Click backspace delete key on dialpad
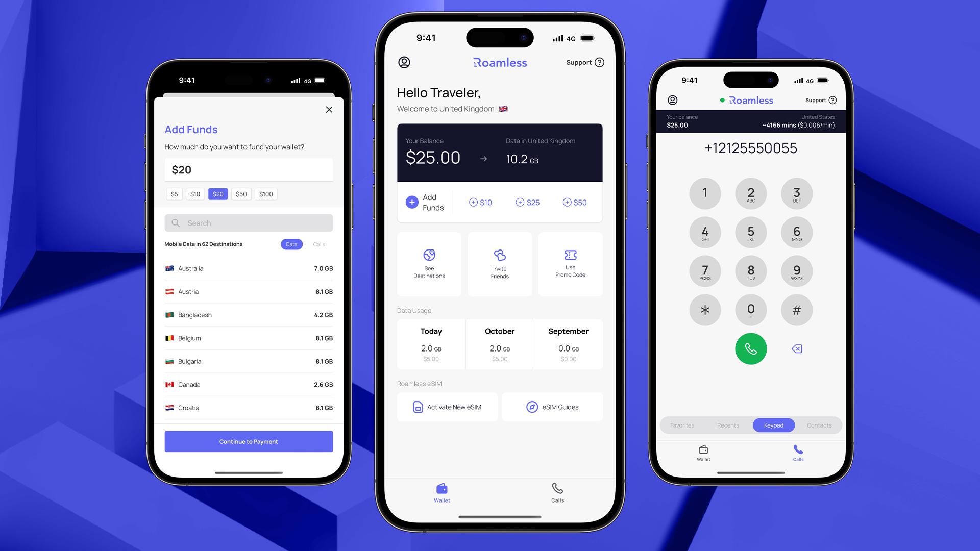This screenshot has width=980, height=551. [797, 348]
